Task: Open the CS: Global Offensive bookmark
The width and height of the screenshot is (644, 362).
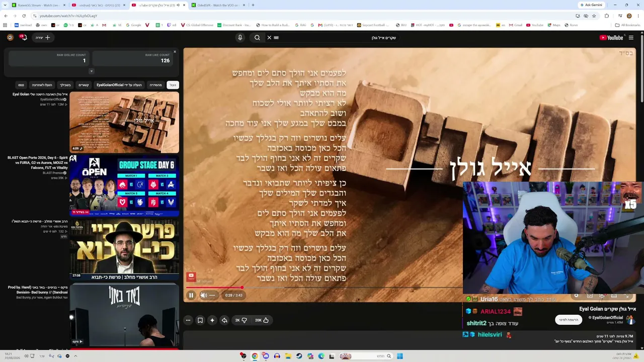Action: tap(197, 25)
